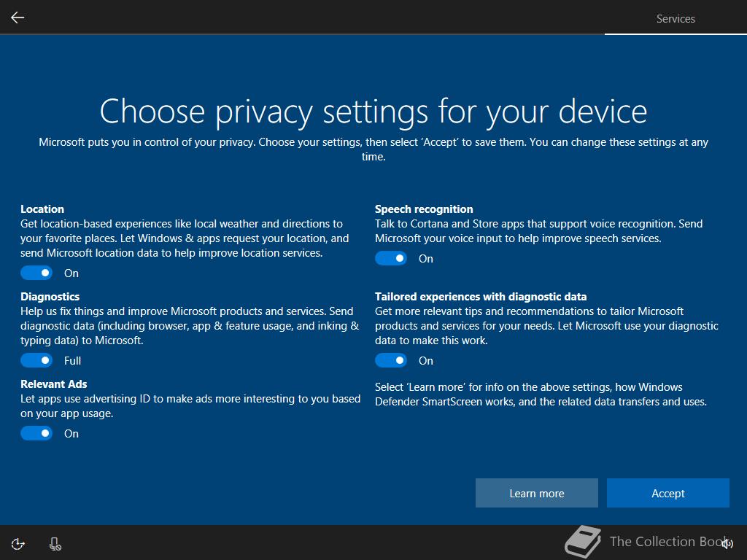
Task: Click the microphone icon in bottom bar
Action: (x=55, y=544)
